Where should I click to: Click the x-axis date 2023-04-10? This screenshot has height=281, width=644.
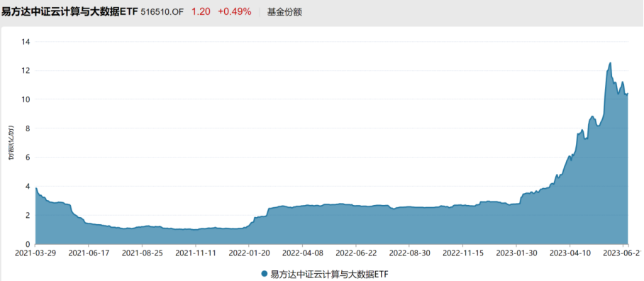pos(570,254)
